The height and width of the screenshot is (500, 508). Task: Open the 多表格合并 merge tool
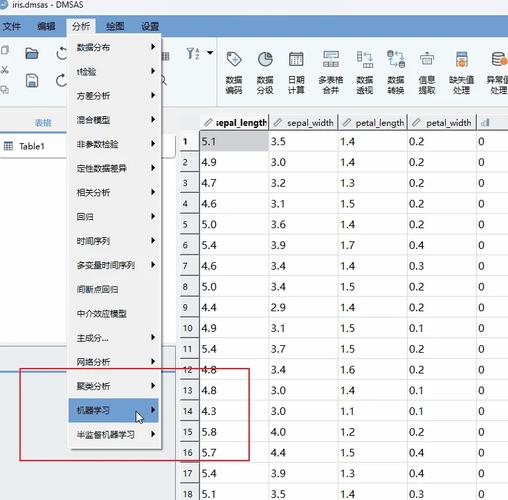(331, 73)
